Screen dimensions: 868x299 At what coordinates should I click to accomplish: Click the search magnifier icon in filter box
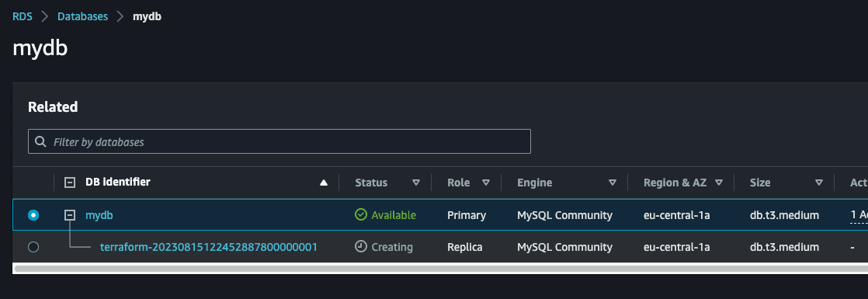click(40, 142)
